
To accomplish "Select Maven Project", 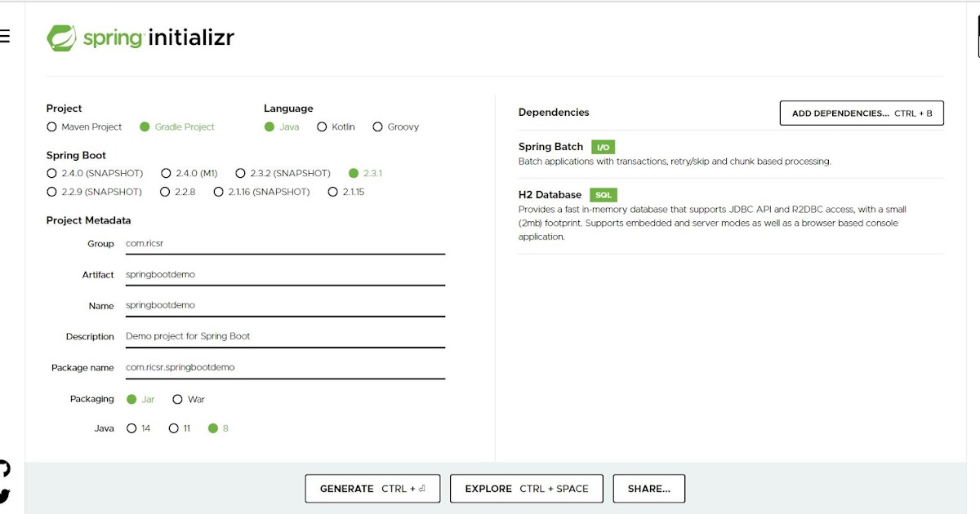I will [51, 126].
